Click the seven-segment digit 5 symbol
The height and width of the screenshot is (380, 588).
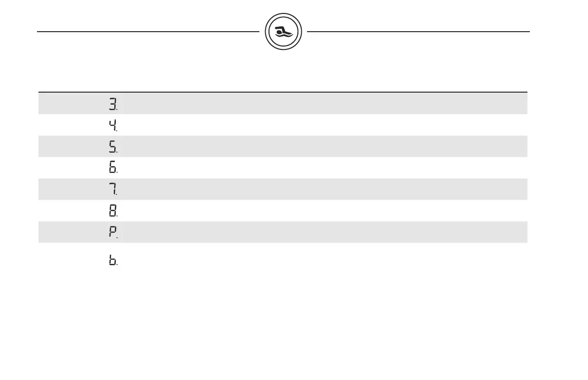pos(112,147)
